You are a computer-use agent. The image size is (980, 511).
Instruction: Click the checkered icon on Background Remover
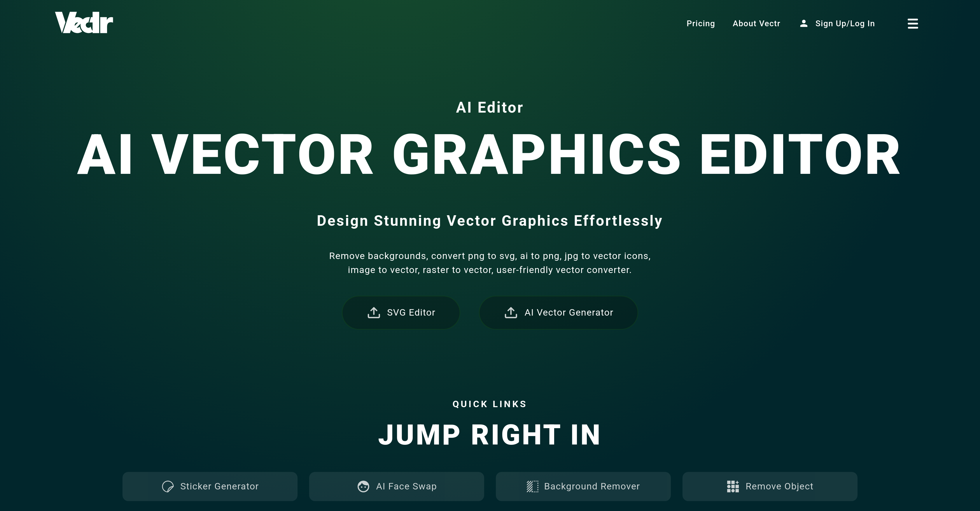click(x=532, y=486)
